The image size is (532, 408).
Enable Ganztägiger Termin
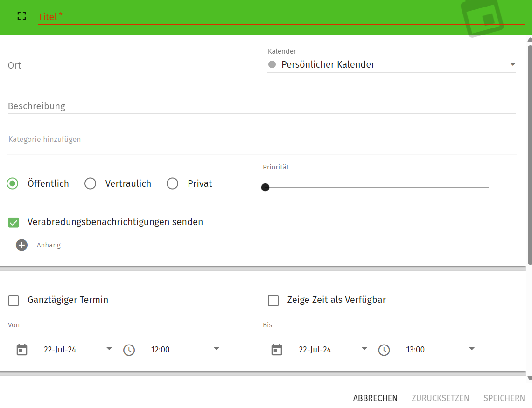[x=13, y=301]
